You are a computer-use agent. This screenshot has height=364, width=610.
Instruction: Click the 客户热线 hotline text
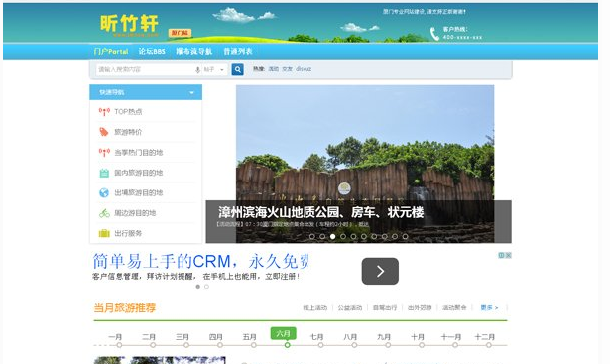click(455, 29)
